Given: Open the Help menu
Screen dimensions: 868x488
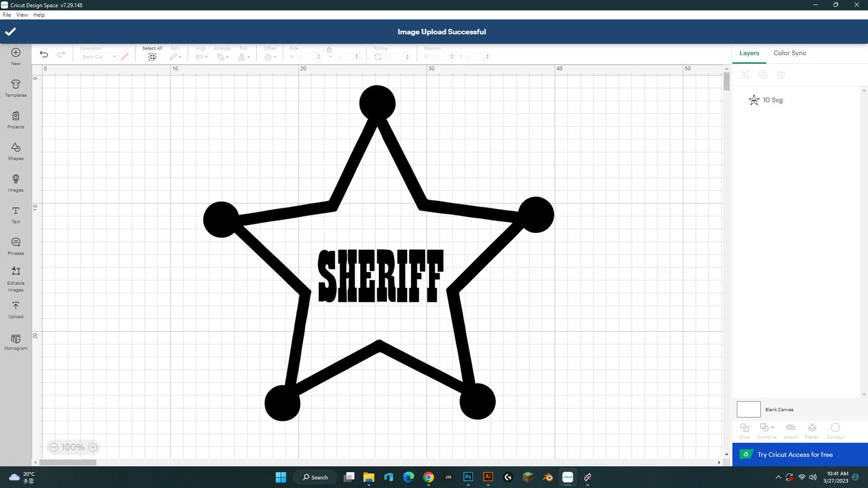Looking at the screenshot, I should (39, 15).
